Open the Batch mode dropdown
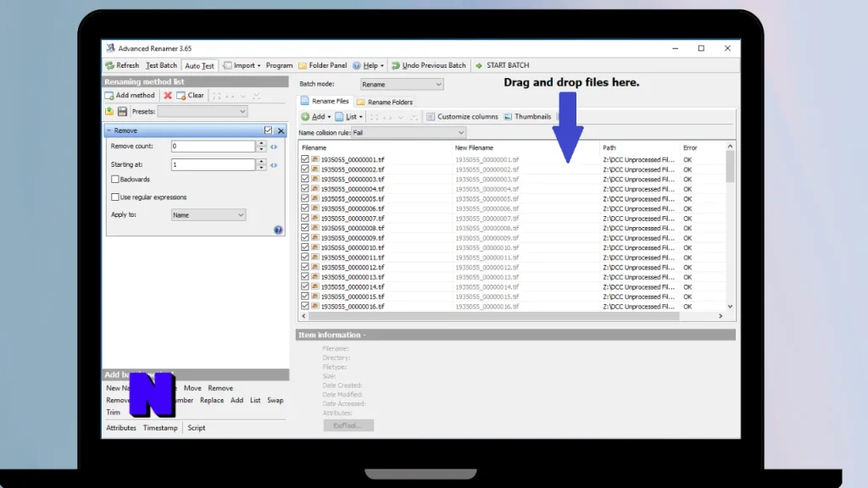 click(x=402, y=84)
